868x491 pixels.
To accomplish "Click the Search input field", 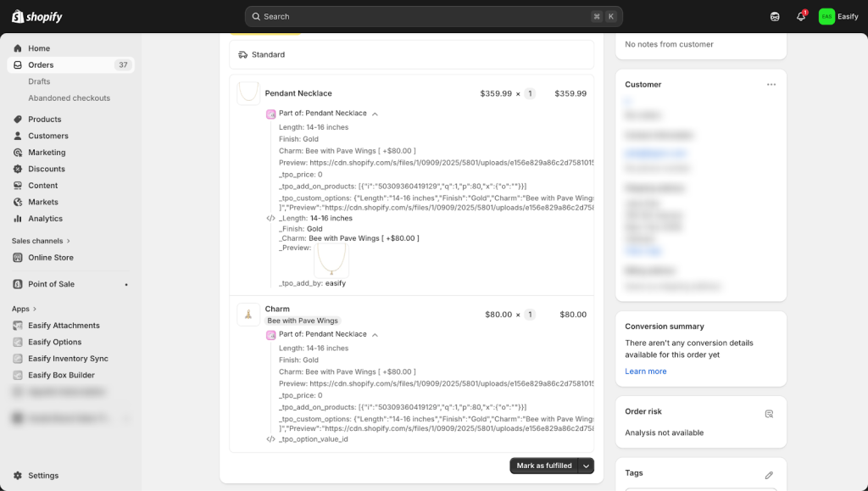I will (x=433, y=16).
